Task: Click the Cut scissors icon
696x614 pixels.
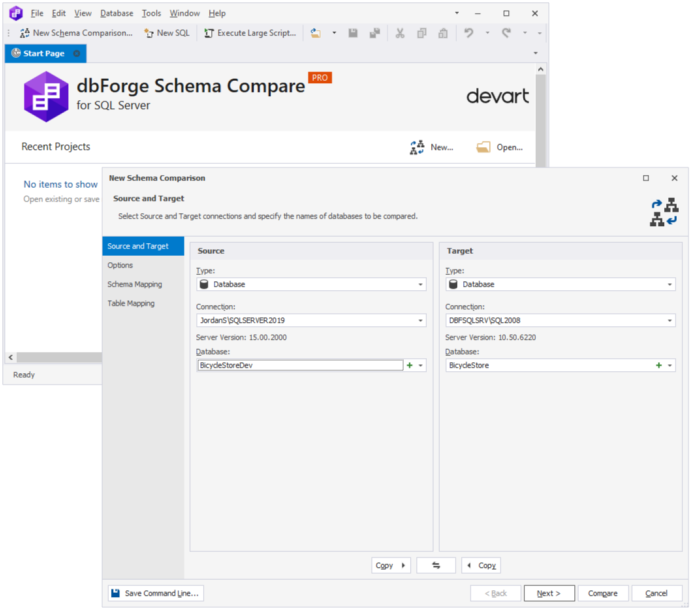Action: pos(400,33)
